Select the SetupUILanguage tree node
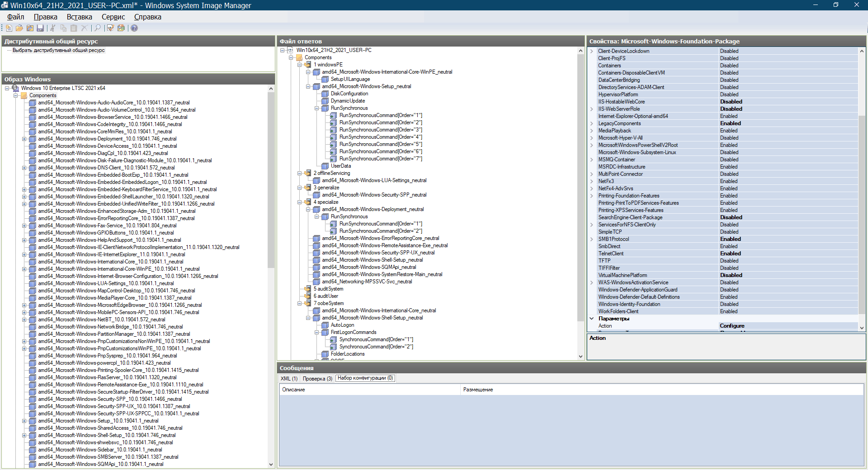 350,79
